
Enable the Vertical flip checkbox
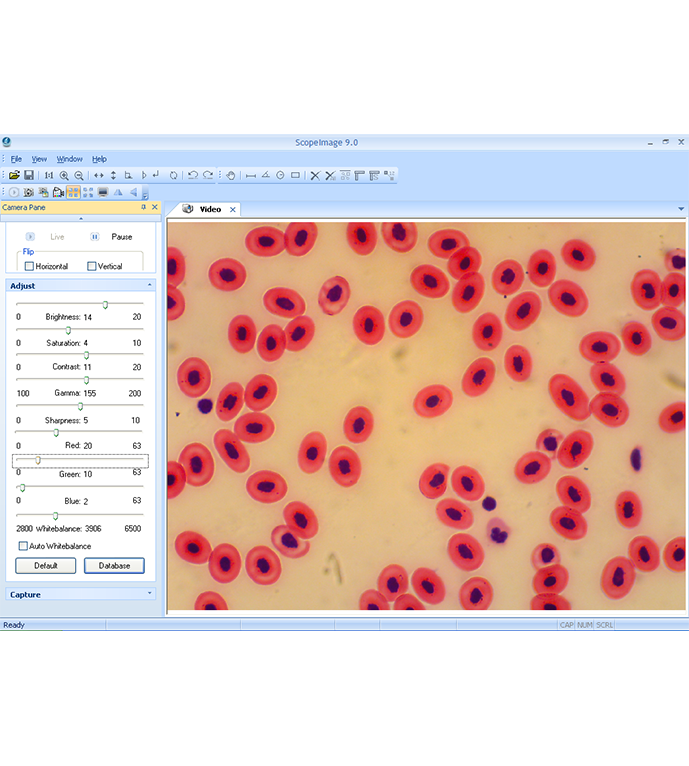[x=92, y=266]
